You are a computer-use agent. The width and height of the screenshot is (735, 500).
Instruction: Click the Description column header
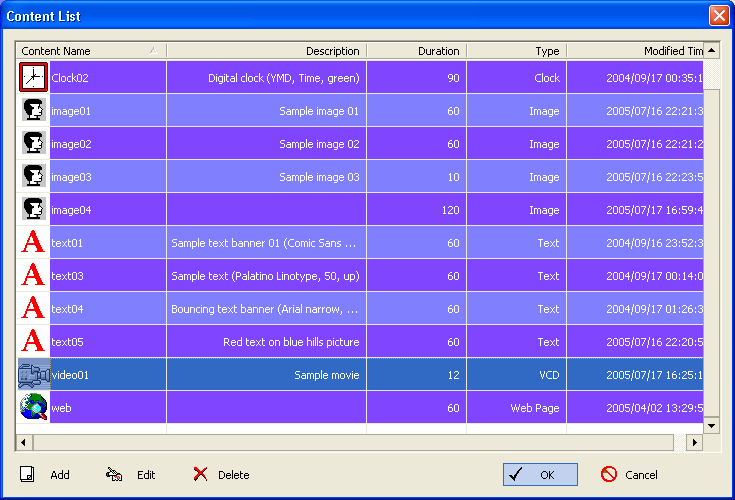(266, 51)
